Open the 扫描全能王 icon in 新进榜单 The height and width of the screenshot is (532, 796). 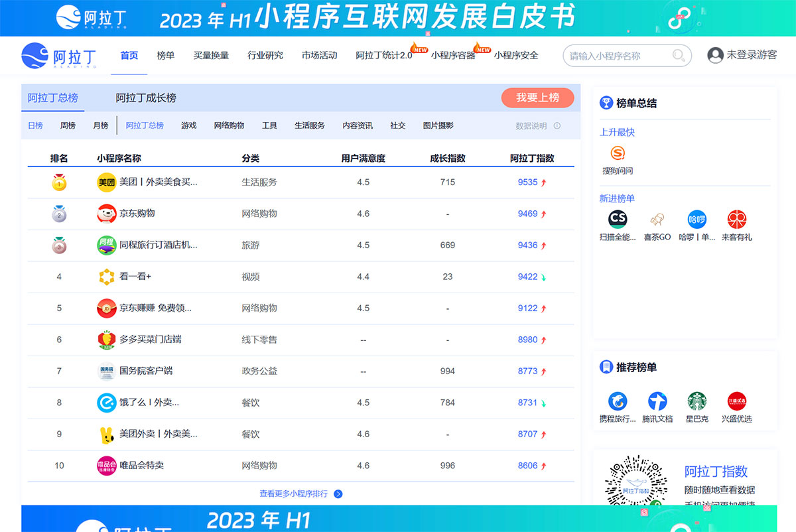point(617,219)
